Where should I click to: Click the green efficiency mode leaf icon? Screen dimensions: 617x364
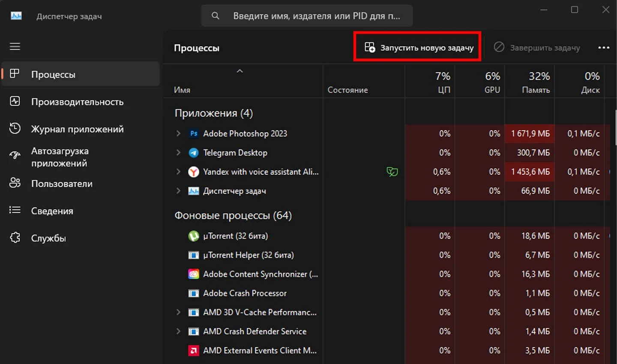click(x=392, y=172)
